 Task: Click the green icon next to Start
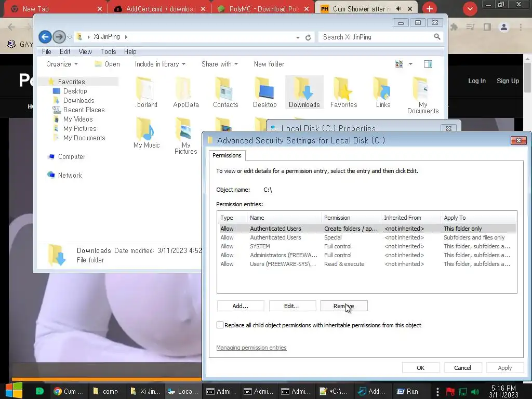(39, 391)
